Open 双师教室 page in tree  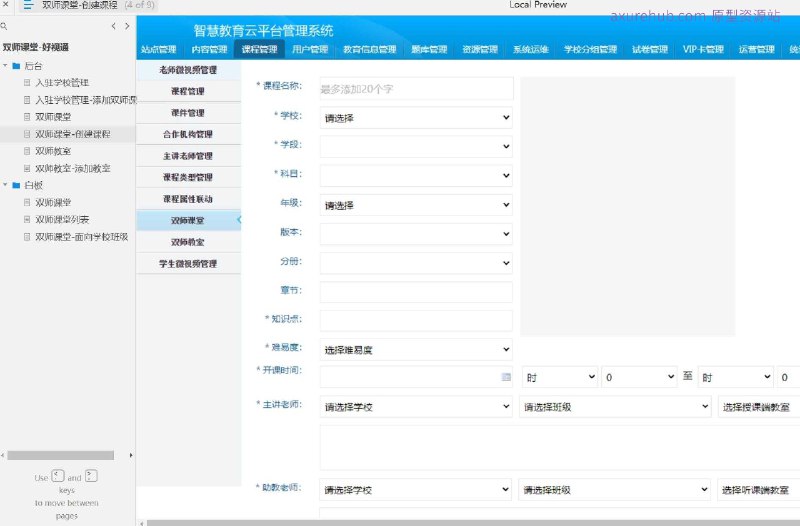click(x=53, y=151)
